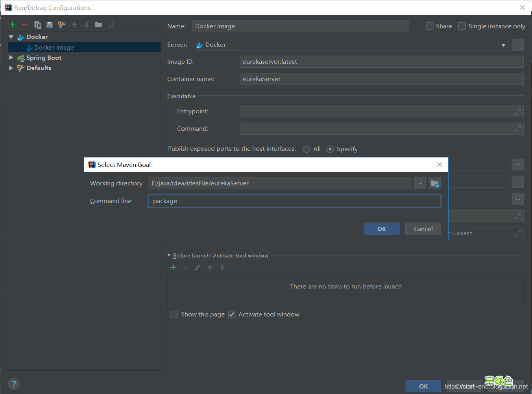Select the All ports radio button
This screenshot has width=532, height=394.
(x=307, y=149)
